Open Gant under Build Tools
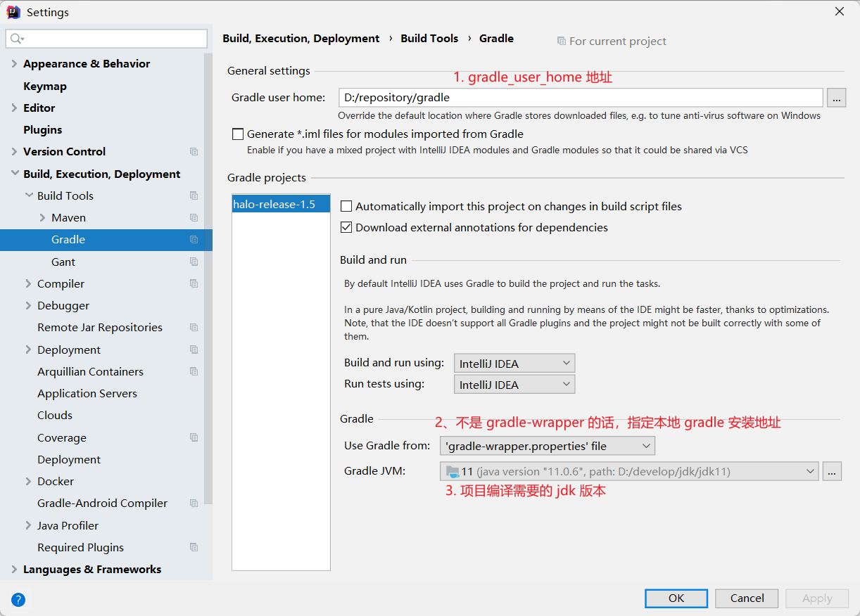 point(63,262)
